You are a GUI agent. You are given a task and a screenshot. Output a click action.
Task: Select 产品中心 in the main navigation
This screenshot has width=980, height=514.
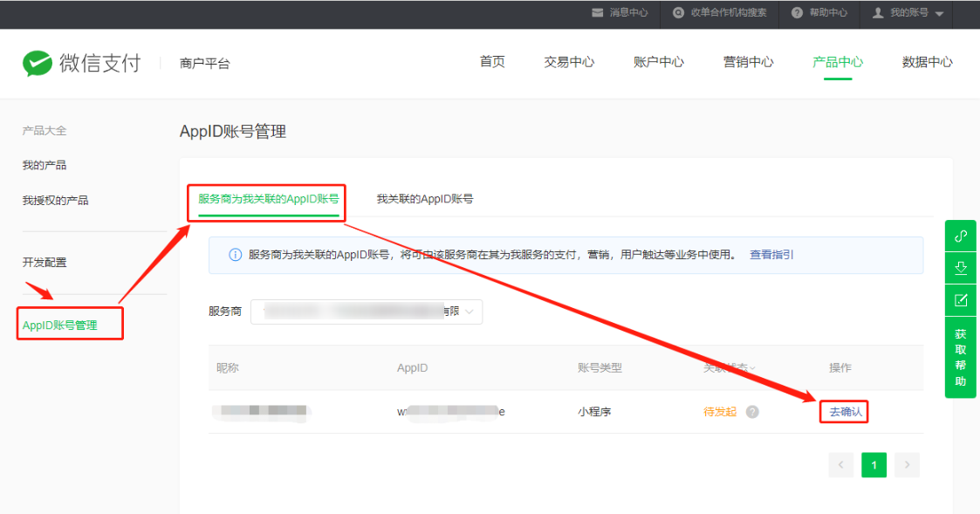pos(838,62)
